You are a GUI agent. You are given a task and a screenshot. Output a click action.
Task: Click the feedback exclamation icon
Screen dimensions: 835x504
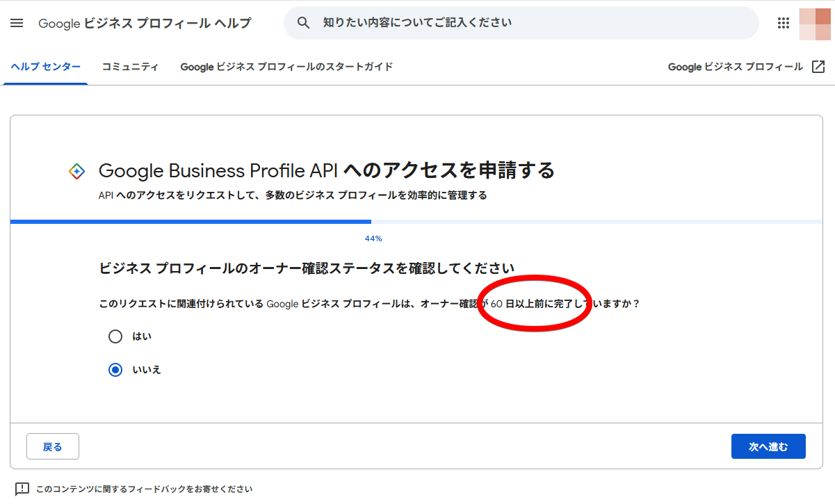pyautogui.click(x=22, y=489)
